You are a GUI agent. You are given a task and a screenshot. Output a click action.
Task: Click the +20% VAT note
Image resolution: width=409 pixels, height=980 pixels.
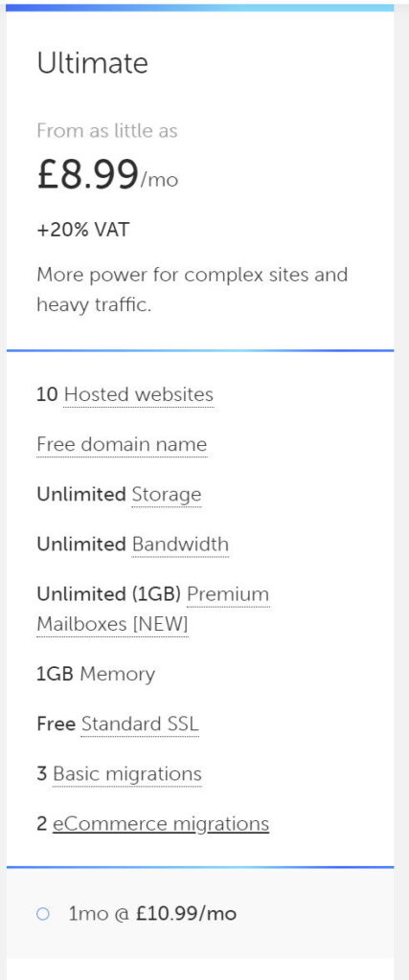(82, 230)
